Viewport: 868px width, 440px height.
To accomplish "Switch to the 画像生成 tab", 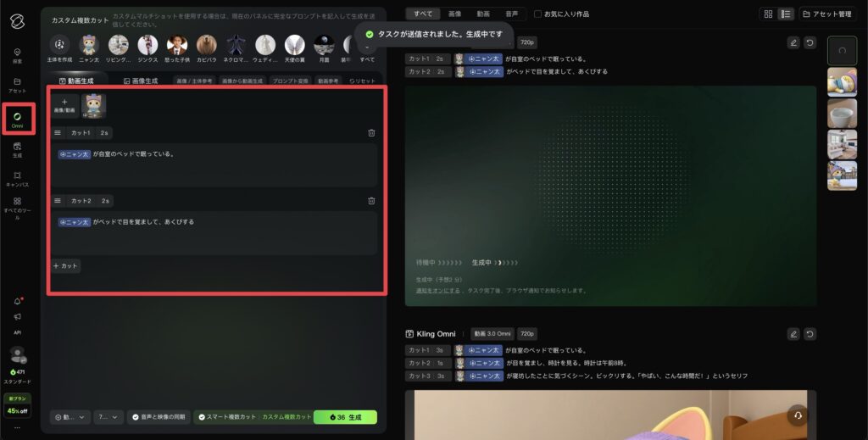I will [140, 81].
